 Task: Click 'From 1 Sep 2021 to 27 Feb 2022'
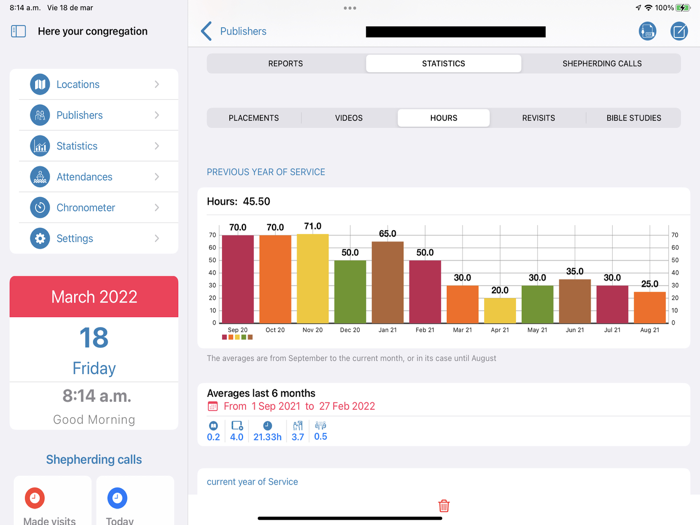(x=299, y=406)
